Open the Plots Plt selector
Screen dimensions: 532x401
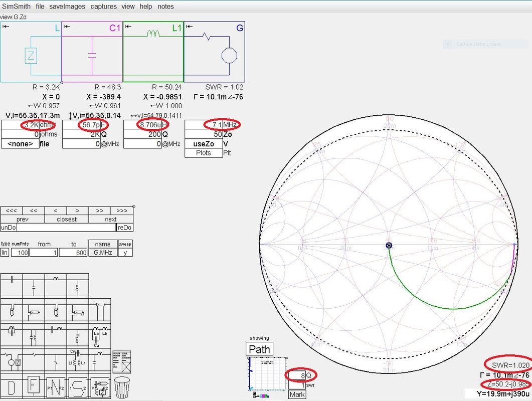204,153
